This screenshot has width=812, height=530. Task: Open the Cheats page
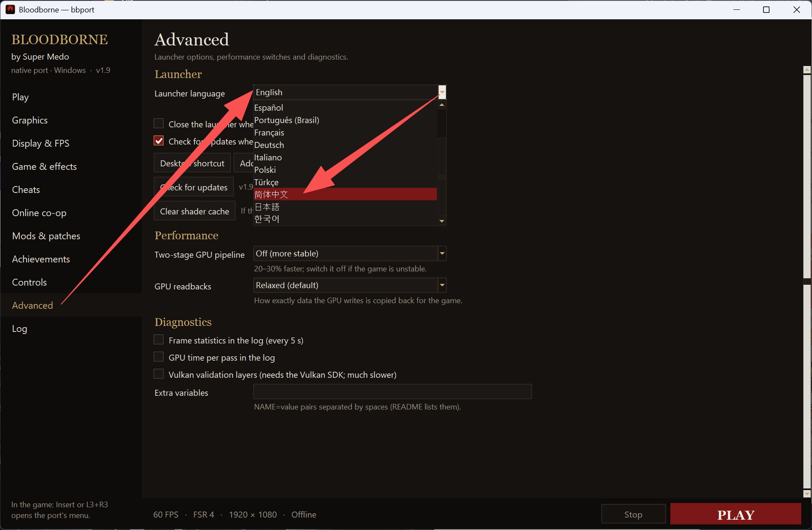pos(71,190)
